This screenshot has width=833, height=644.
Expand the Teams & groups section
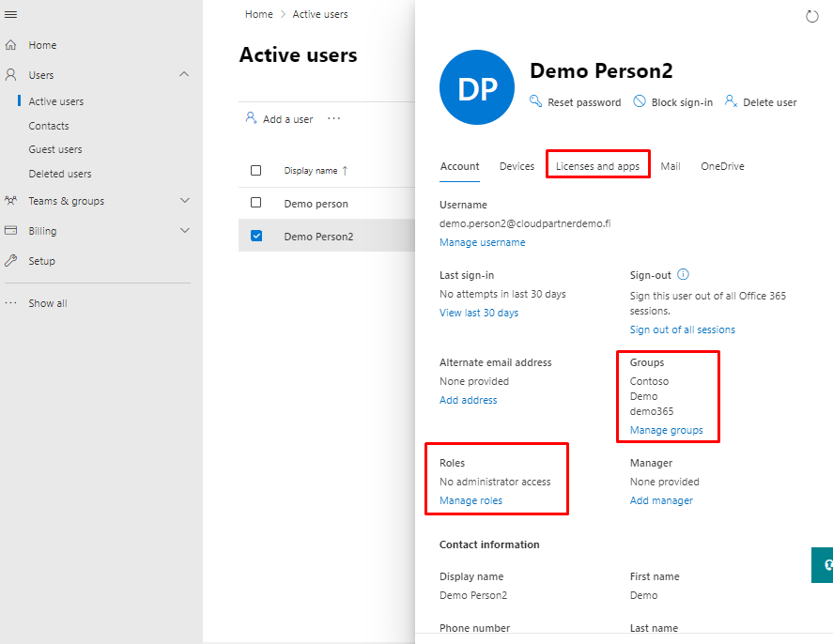click(184, 201)
